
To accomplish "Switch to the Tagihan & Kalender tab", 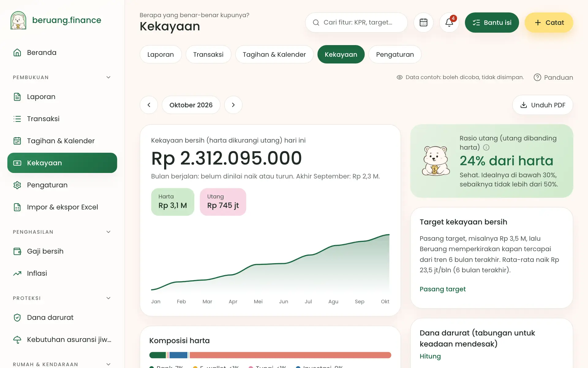I will point(274,54).
